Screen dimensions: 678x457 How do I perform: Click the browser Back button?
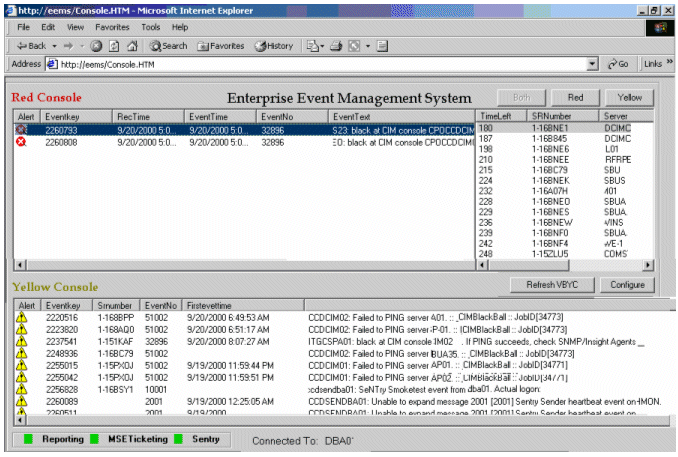(30, 46)
